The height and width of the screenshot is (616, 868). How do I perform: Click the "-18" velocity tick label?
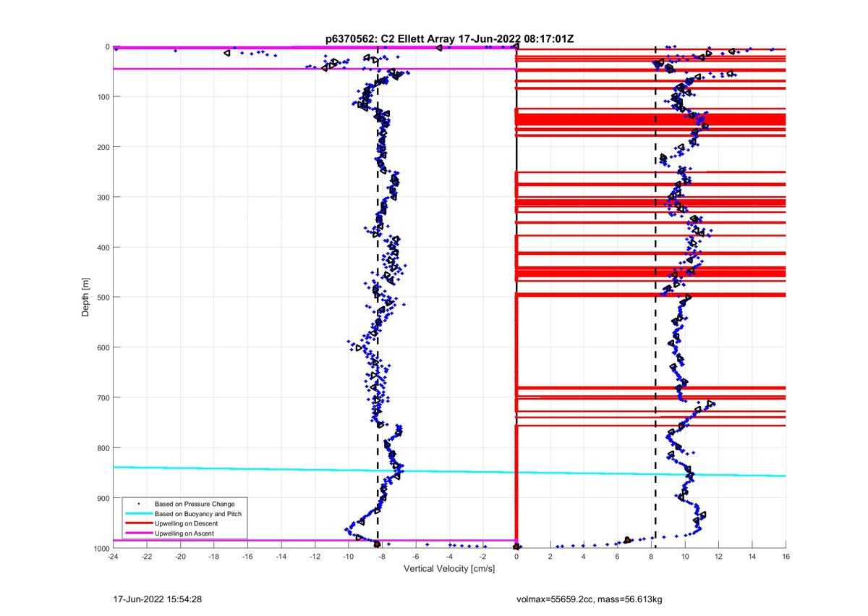click(x=214, y=557)
